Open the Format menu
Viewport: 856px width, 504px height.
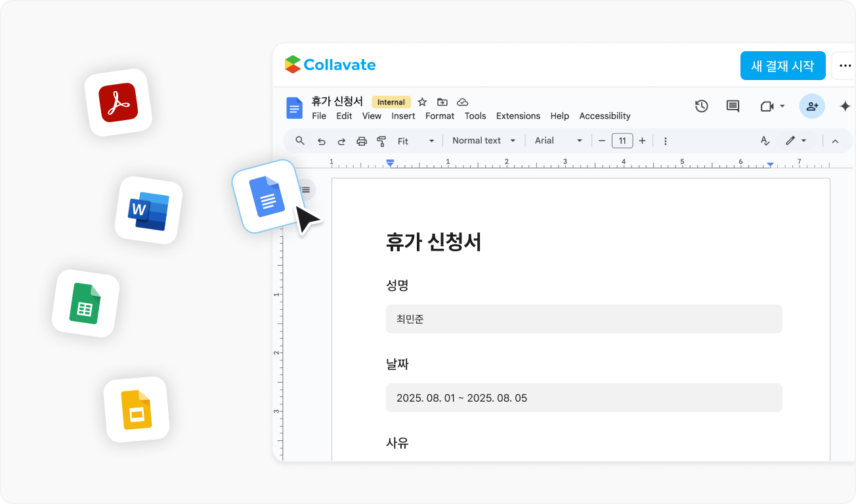[440, 115]
